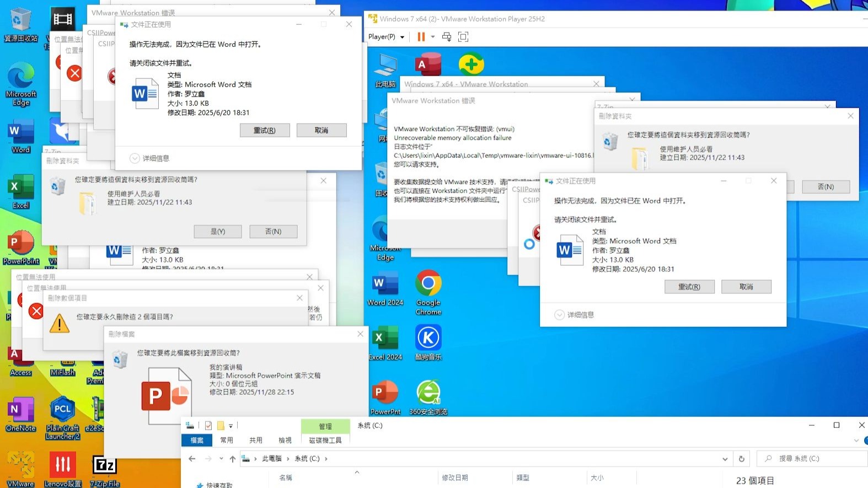868x488 pixels.
Task: Select the Word shortcut on host desktop
Action: click(x=21, y=137)
